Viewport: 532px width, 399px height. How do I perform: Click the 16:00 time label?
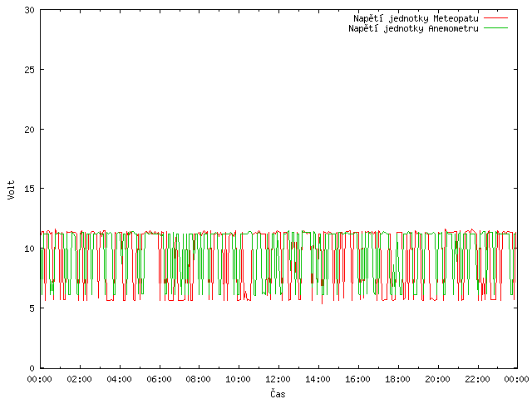click(357, 379)
